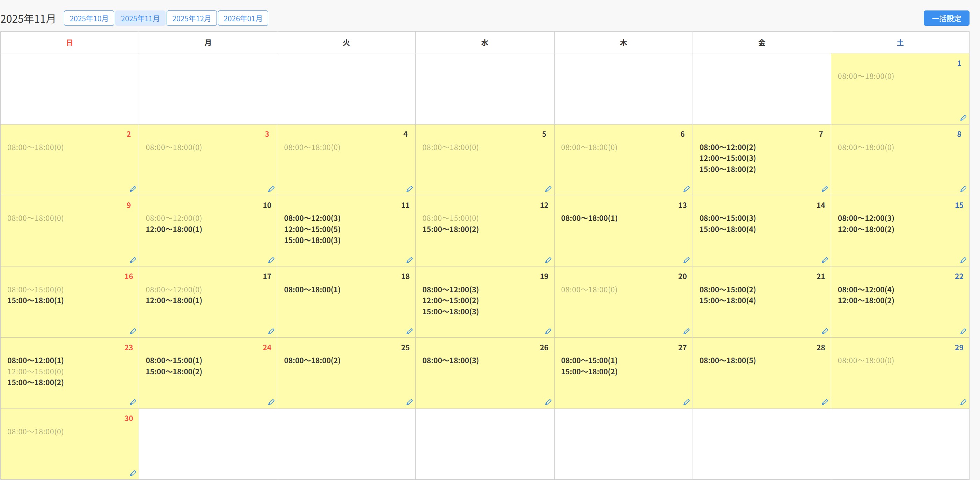980x480 pixels.
Task: Click the 12:00〜15:00(5) slot on November 11
Action: pyautogui.click(x=312, y=229)
